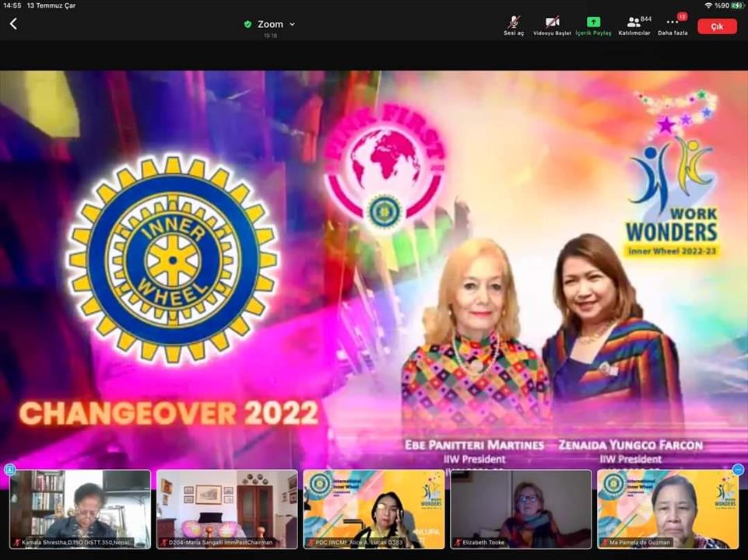The image size is (748, 560).
Task: Click the green encryption shield icon
Action: pyautogui.click(x=248, y=24)
